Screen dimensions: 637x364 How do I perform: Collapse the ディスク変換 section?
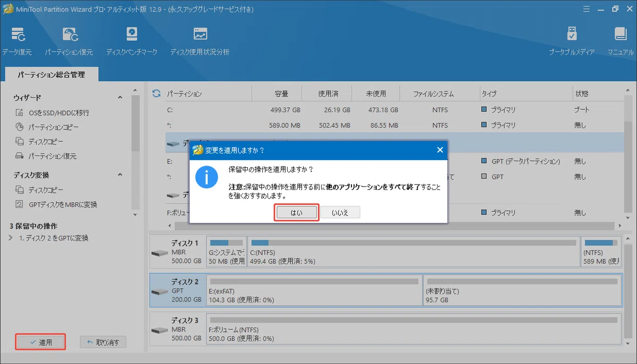[x=120, y=175]
